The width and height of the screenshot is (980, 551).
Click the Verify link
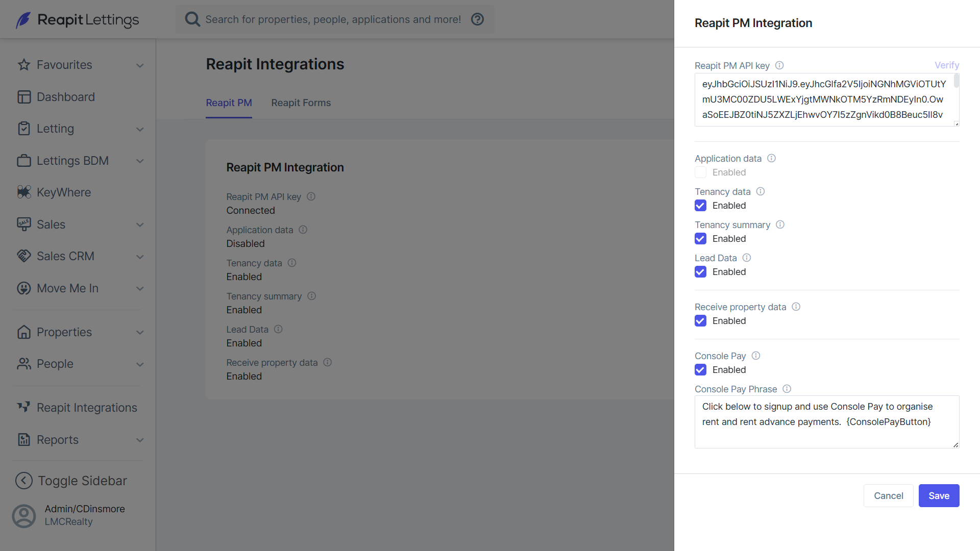(947, 65)
